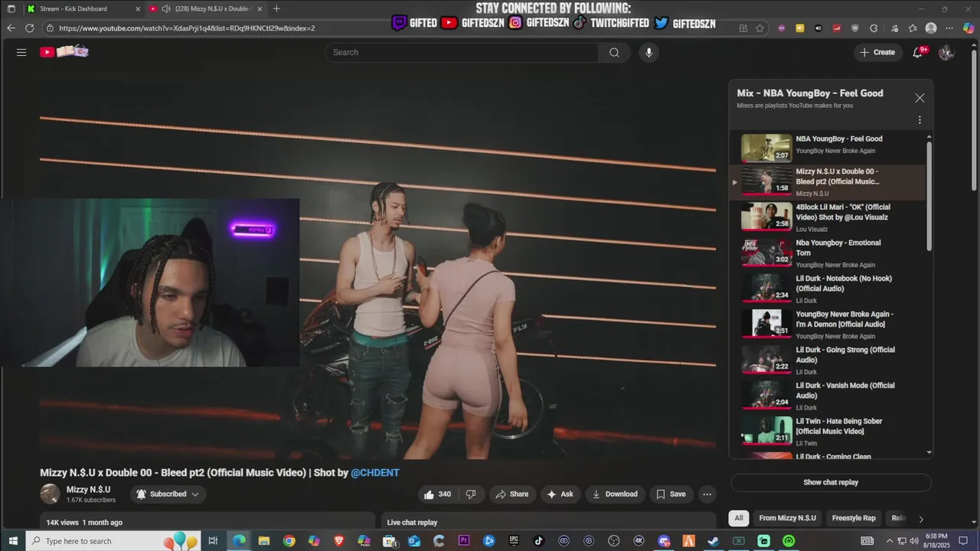Go back with the browser back arrow
This screenshot has width=980, height=551.
11,28
